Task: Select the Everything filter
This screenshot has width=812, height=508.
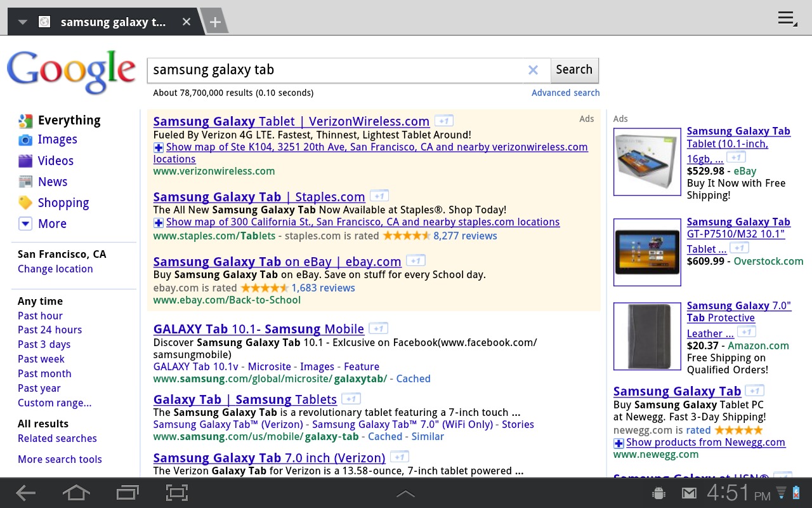Action: click(69, 120)
